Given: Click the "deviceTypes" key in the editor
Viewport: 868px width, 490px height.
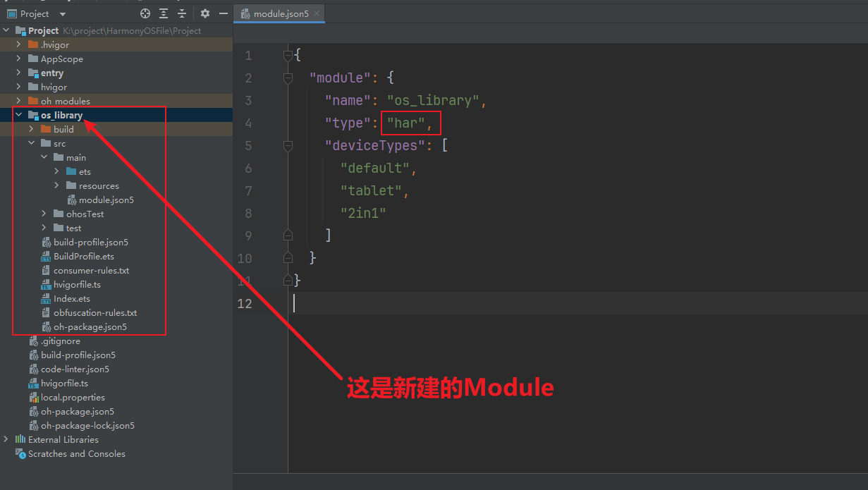Looking at the screenshot, I should 375,145.
